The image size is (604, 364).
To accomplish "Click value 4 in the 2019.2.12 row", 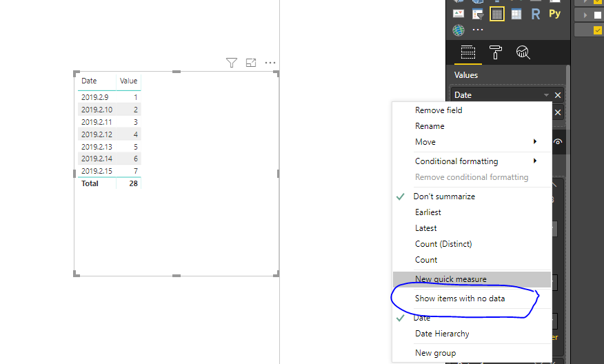I will [x=136, y=134].
